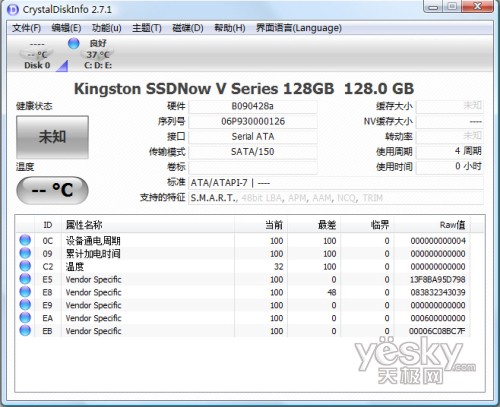
Task: Click the CrystalDiskInfo title bar app icon
Action: 13,10
